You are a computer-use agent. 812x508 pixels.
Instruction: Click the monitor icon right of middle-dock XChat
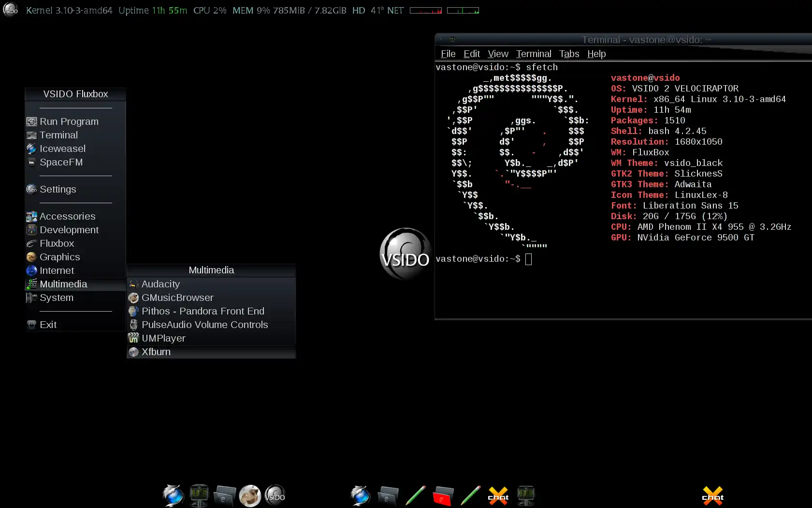click(526, 495)
